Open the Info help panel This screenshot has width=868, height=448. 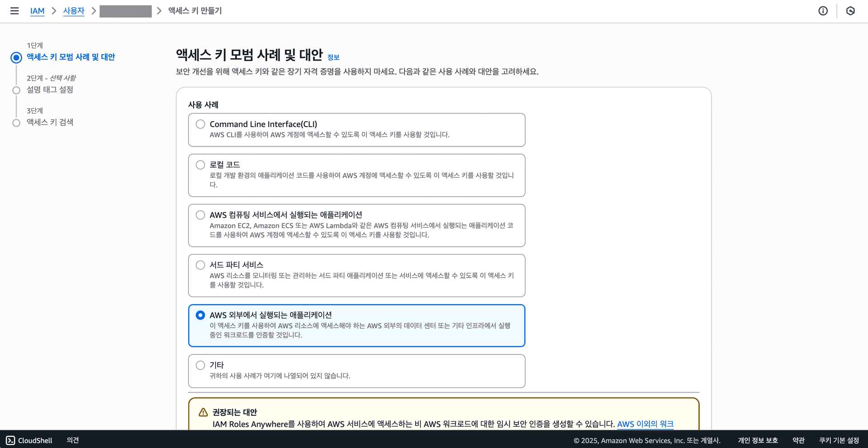pyautogui.click(x=823, y=11)
